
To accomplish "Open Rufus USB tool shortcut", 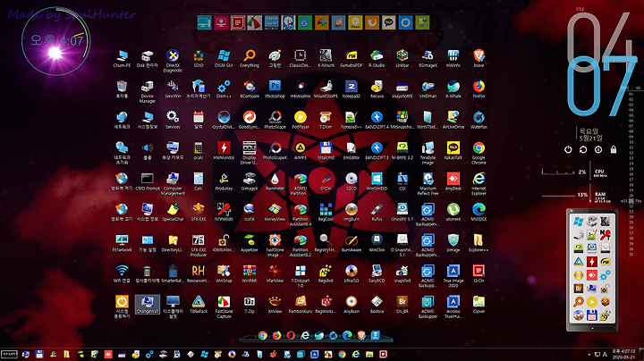I will click(377, 212).
